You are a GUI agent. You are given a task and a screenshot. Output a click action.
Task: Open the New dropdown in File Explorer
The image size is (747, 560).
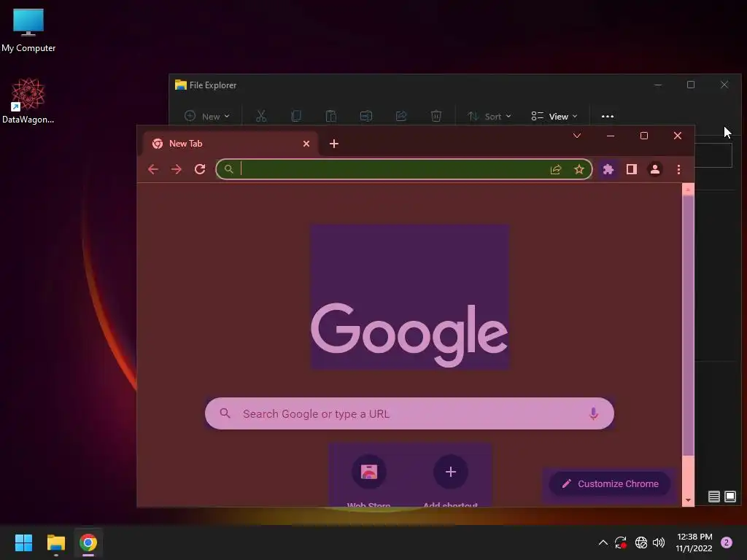(x=207, y=116)
